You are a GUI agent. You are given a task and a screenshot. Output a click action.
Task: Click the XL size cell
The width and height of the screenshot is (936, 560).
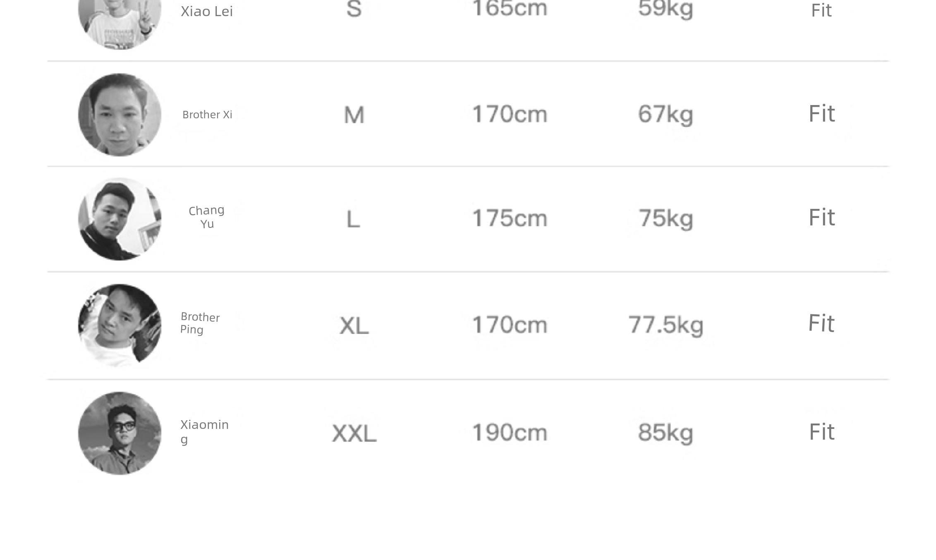(x=354, y=325)
